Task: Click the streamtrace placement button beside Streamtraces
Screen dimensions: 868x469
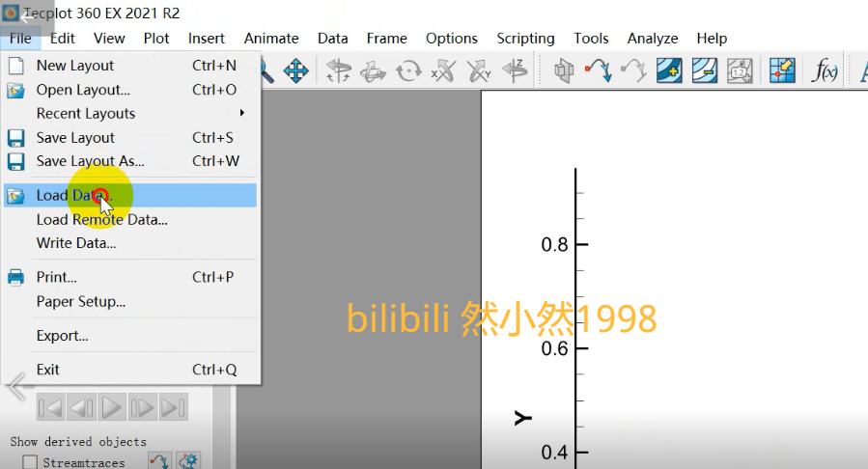Action: tap(159, 461)
